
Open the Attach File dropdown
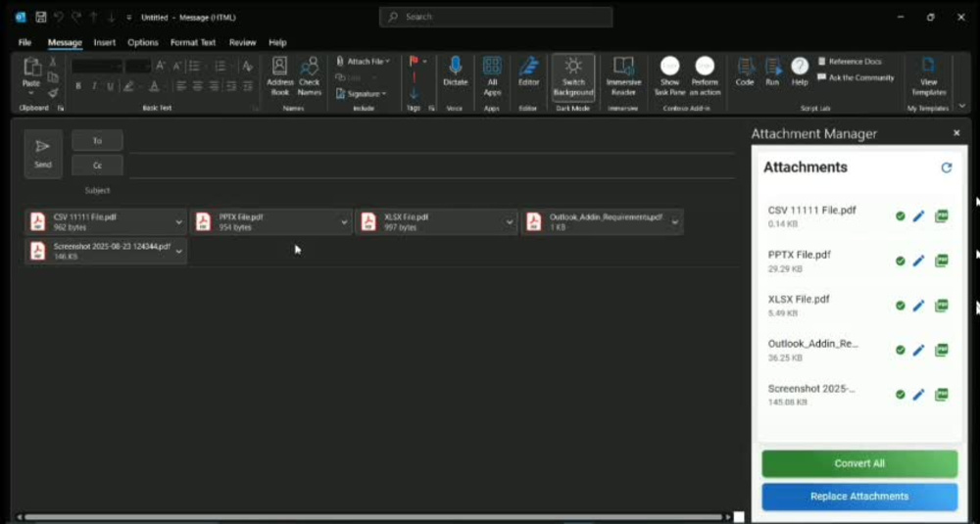coord(363,61)
